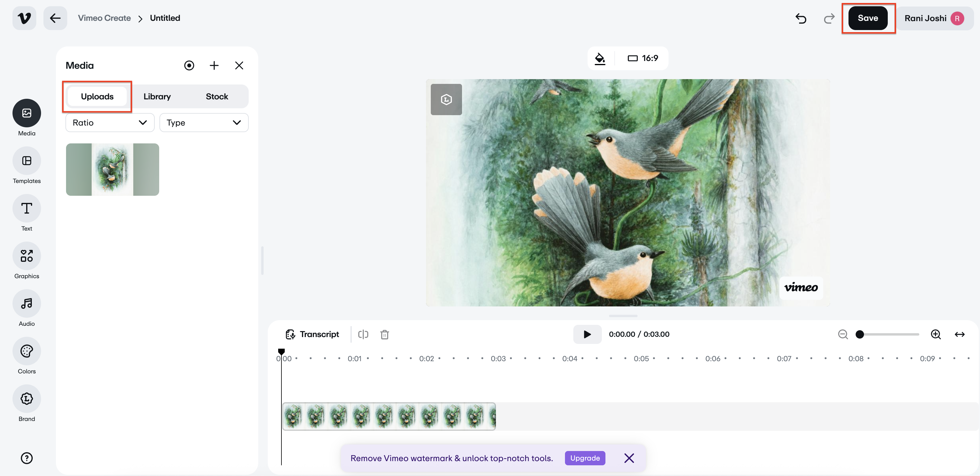The image size is (980, 476).
Task: Click the purple Upgrade button
Action: [585, 458]
